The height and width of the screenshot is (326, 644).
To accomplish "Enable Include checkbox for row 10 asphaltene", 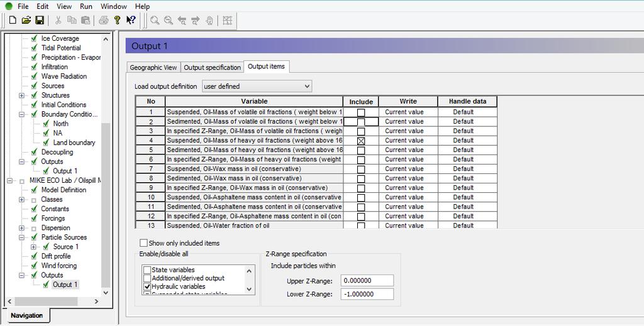I will coord(361,197).
